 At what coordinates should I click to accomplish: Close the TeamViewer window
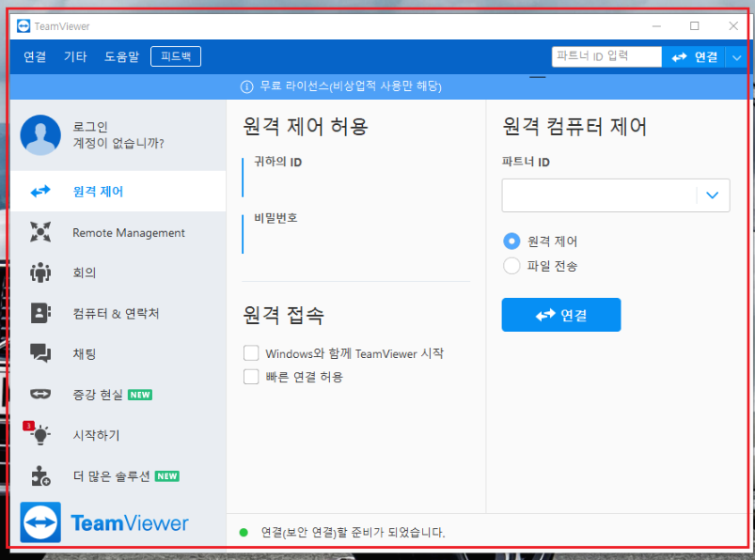pos(733,26)
